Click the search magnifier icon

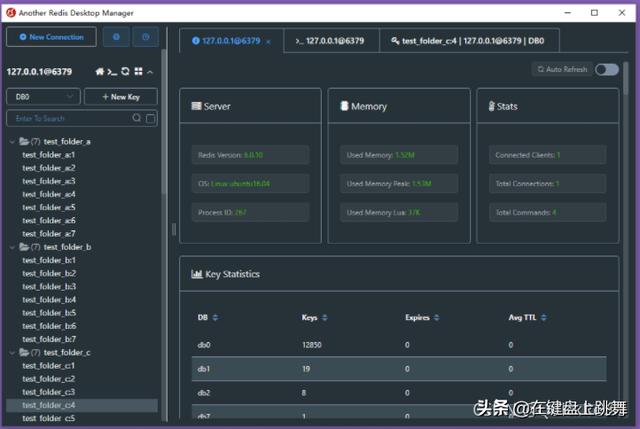137,118
